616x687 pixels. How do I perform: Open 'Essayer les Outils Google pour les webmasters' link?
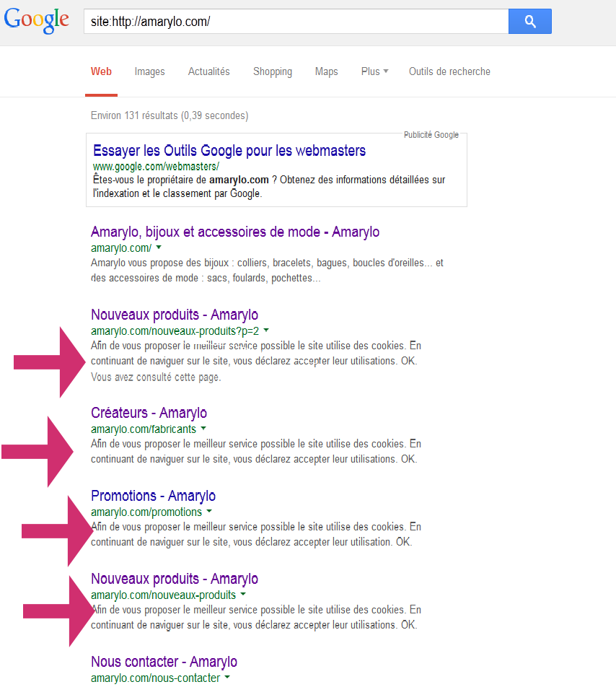click(x=229, y=150)
